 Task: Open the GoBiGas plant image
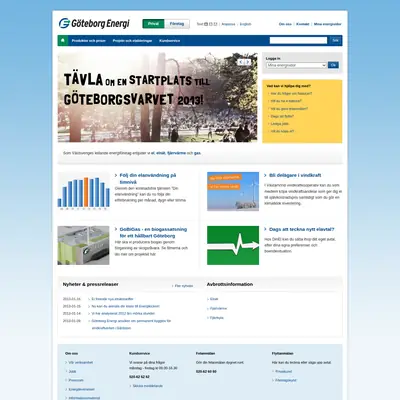83,245
